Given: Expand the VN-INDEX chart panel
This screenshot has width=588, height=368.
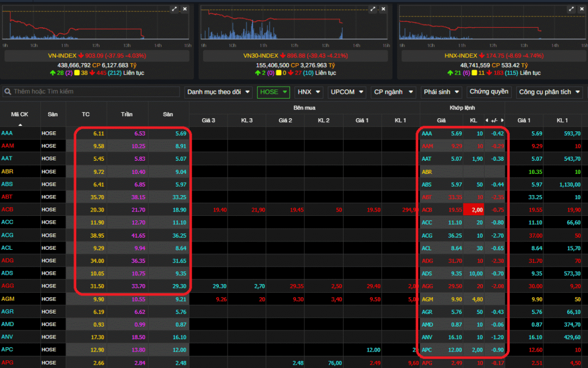Looking at the screenshot, I should (x=174, y=9).
